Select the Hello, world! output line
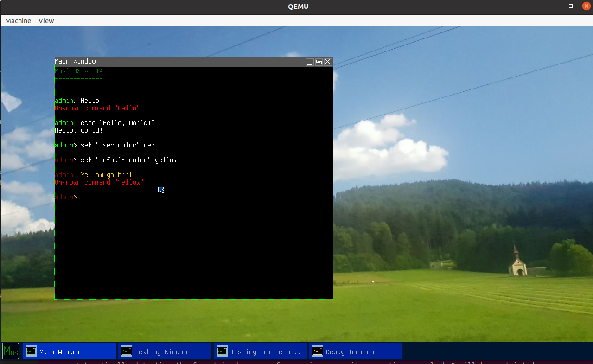Image resolution: width=593 pixels, height=364 pixels. point(78,130)
